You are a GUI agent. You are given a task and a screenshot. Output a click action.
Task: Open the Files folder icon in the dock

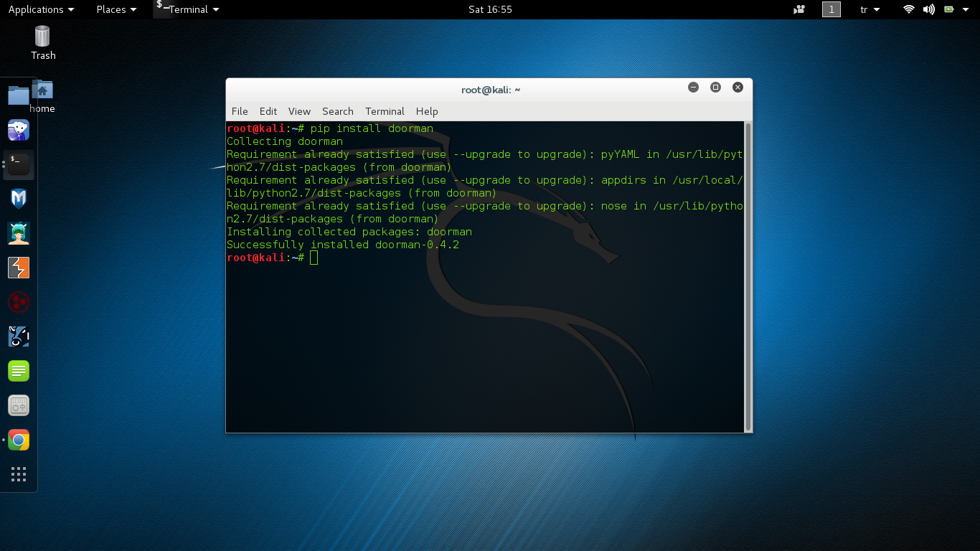point(19,95)
